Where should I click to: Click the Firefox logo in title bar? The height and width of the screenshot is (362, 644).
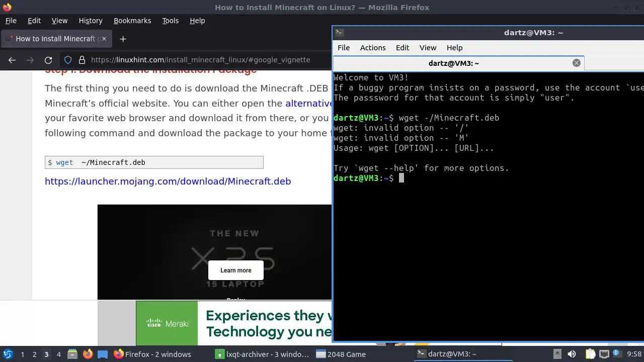7,7
